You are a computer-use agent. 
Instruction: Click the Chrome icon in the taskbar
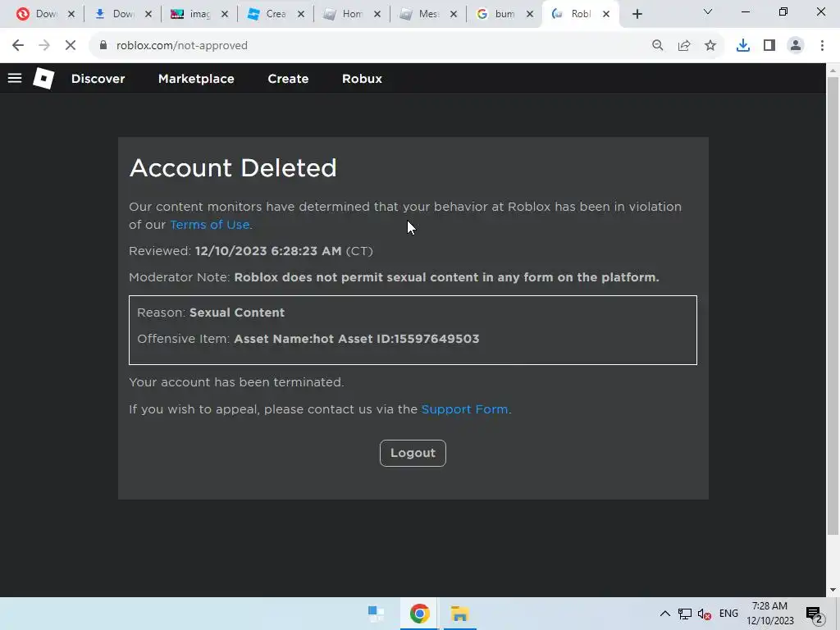(419, 614)
